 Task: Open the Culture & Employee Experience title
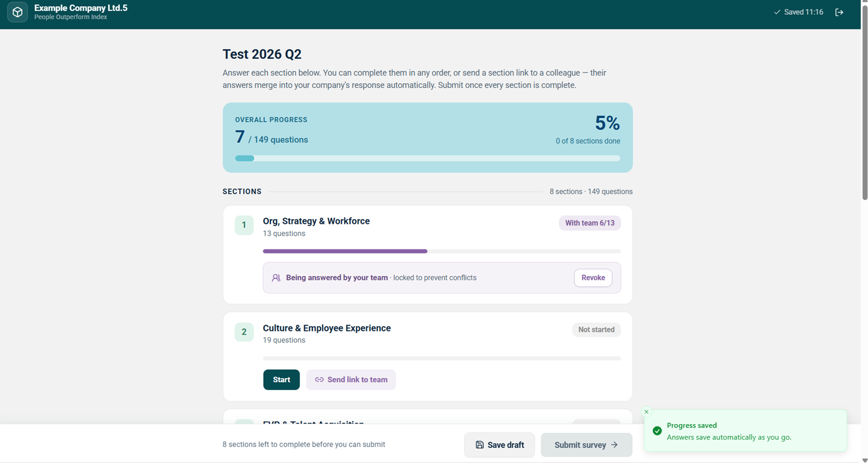pyautogui.click(x=327, y=328)
